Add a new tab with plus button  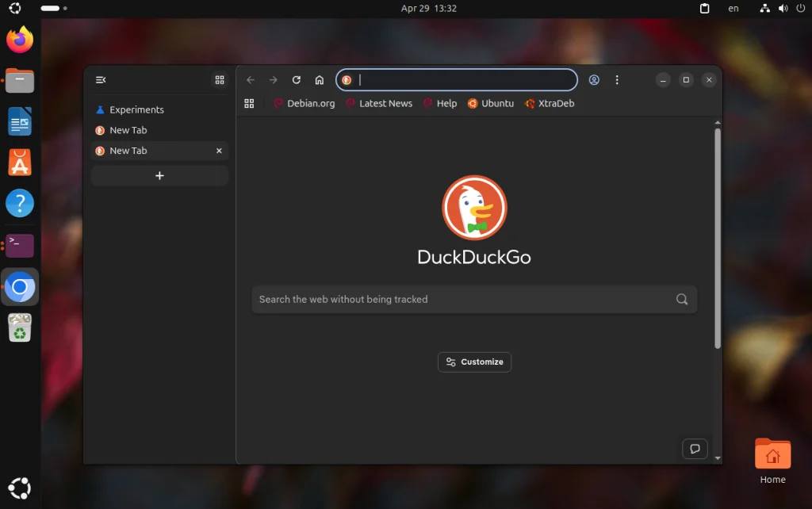[159, 175]
